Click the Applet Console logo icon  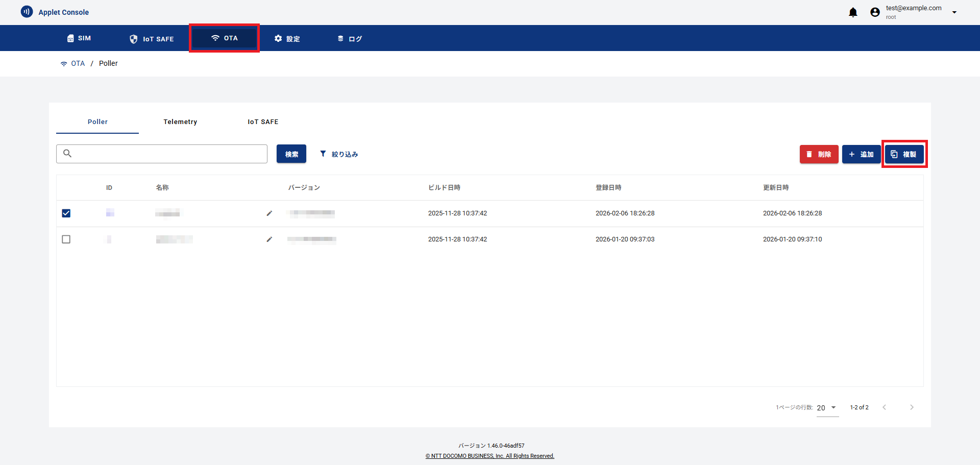pos(27,12)
